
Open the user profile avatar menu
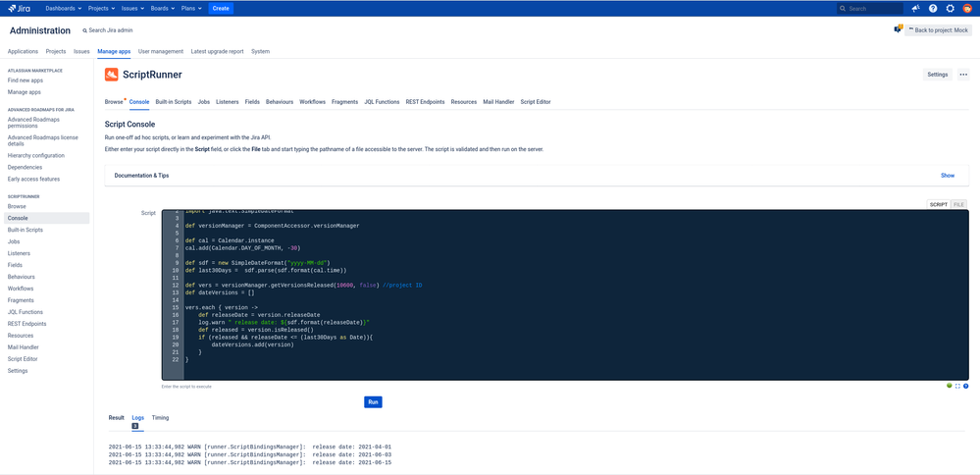[967, 9]
